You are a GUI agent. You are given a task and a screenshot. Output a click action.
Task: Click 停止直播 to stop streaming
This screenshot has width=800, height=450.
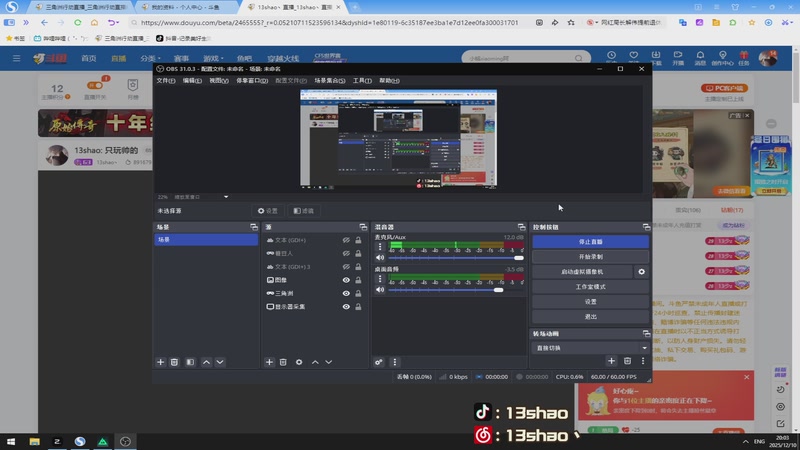pos(591,241)
